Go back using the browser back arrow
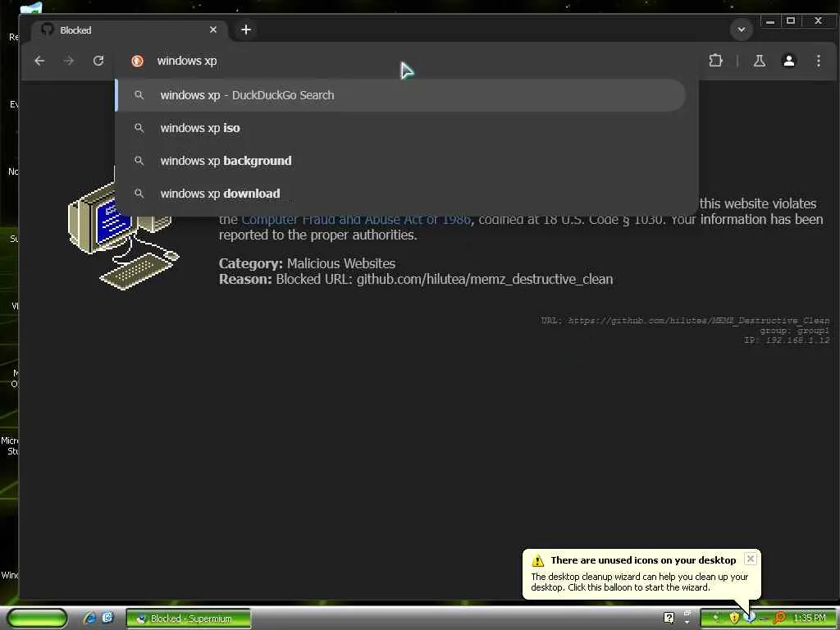Screen dimensions: 840x630 (39, 61)
